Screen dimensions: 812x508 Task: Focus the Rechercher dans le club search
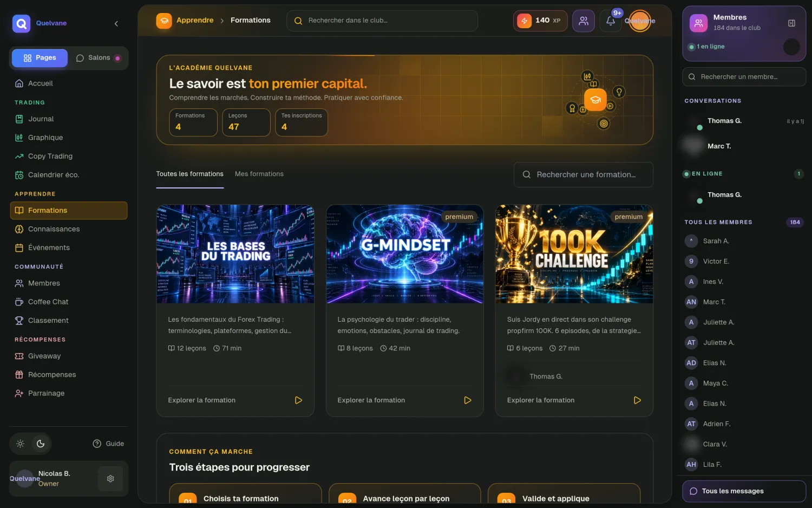(382, 21)
